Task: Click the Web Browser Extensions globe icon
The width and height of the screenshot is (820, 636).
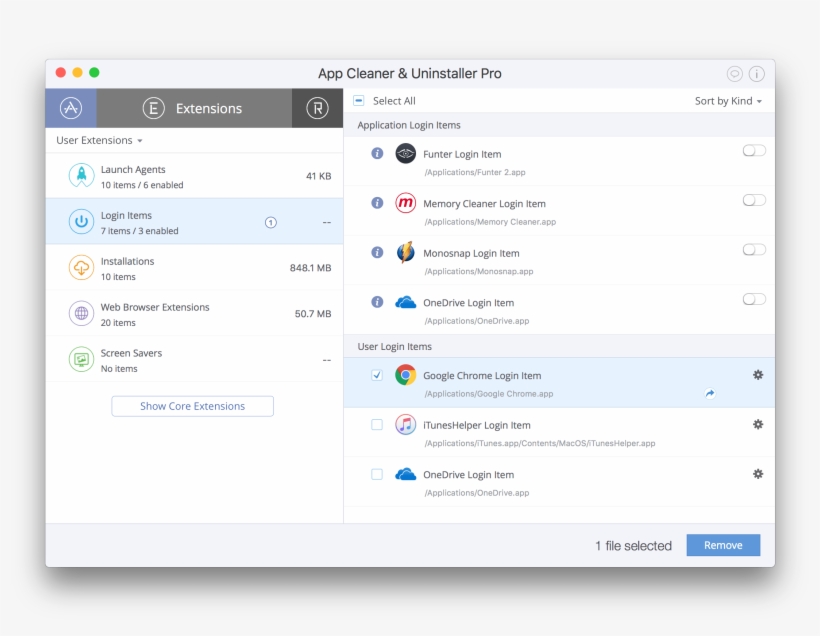Action: [82, 314]
